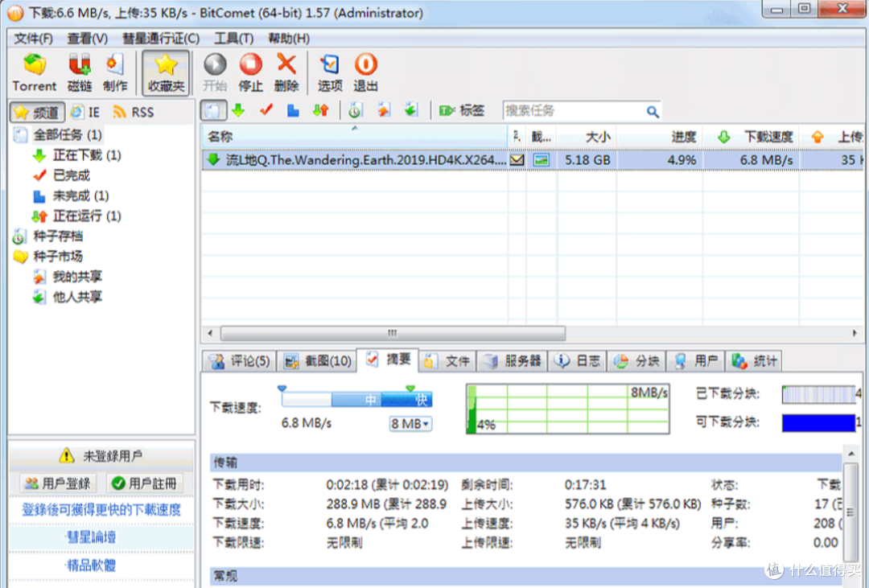Open the 用户 peers tab
Image resolution: width=869 pixels, height=588 pixels.
(696, 361)
